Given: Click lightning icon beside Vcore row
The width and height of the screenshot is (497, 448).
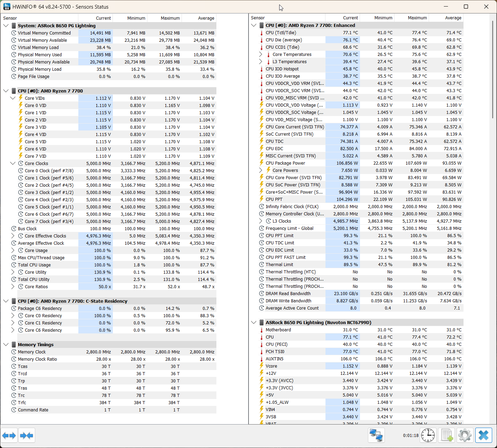Looking at the screenshot, I should [261, 366].
